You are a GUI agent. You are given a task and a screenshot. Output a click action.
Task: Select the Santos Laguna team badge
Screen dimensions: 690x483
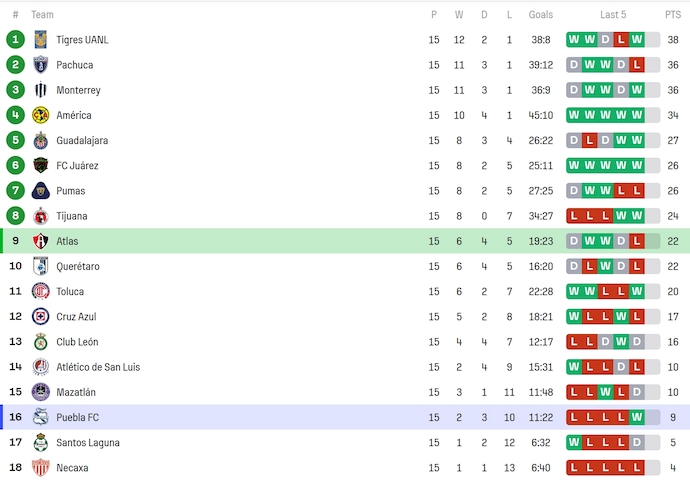coord(41,443)
